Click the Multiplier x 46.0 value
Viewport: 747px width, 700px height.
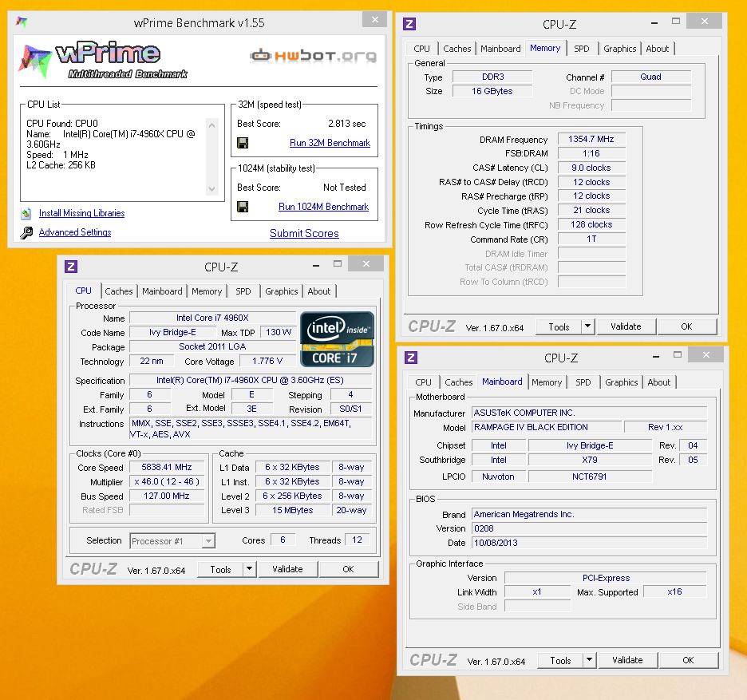tap(167, 482)
